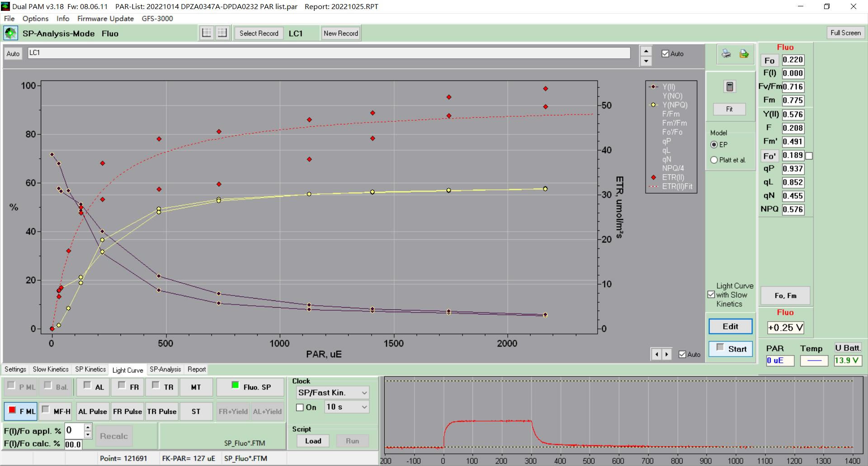868x466 pixels.
Task: Switch to the Slow Kinetics tab
Action: [50, 369]
